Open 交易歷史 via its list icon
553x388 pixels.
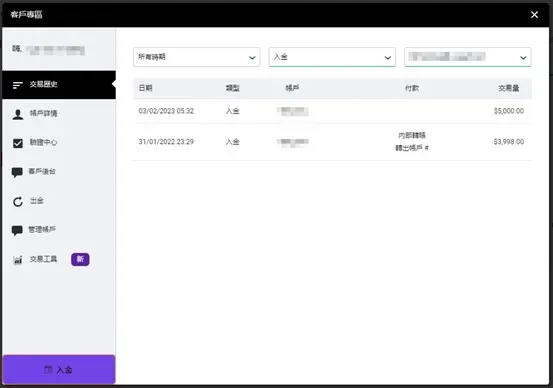click(x=18, y=85)
